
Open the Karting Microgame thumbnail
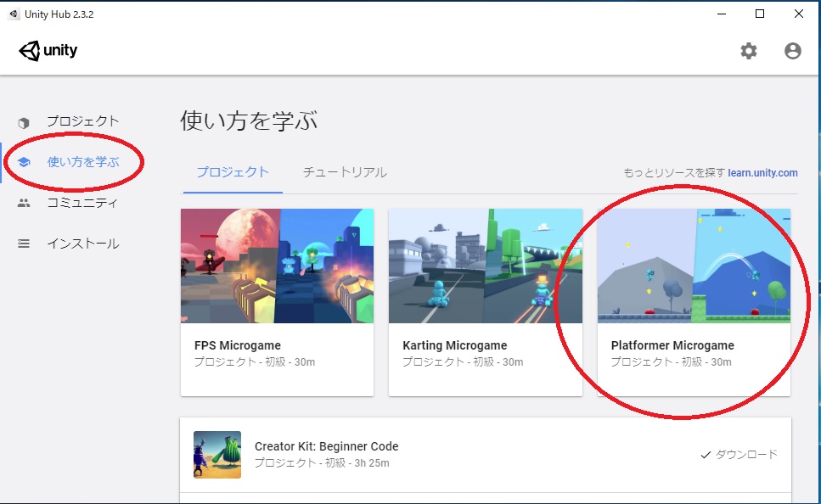[x=486, y=266]
